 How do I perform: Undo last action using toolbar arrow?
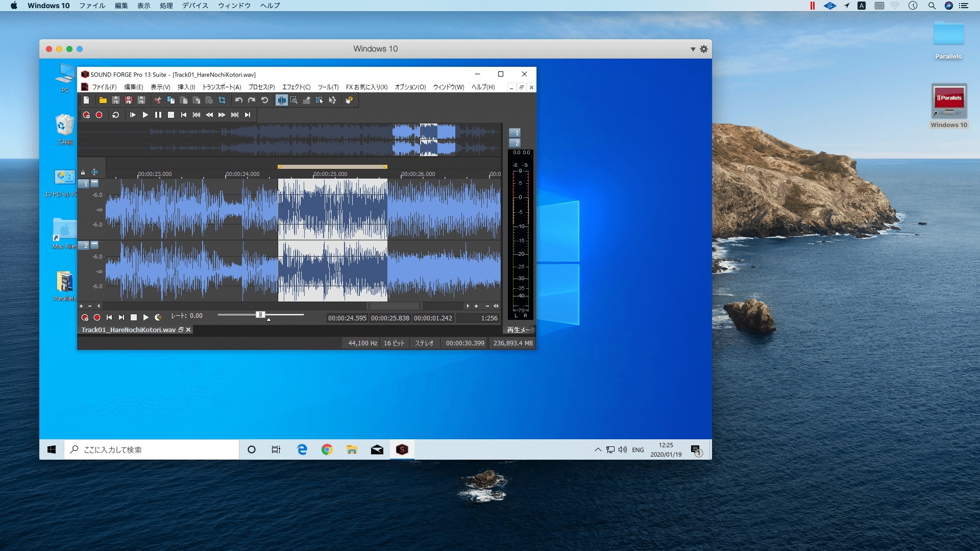click(239, 101)
